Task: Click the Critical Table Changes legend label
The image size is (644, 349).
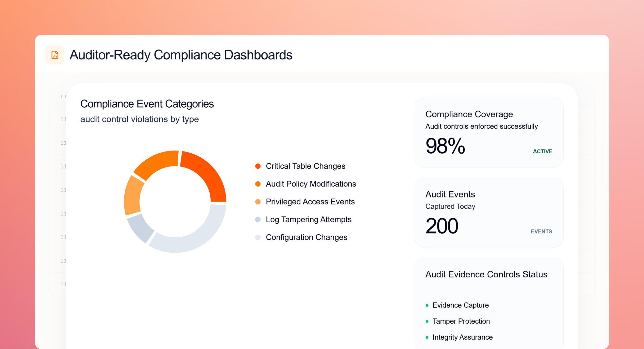Action: tap(306, 166)
